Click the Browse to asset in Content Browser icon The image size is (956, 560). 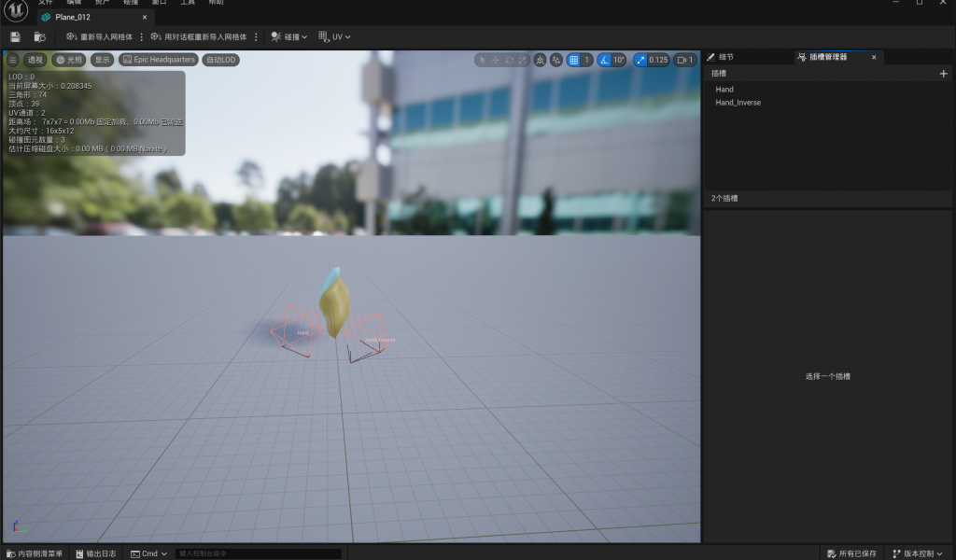[39, 36]
